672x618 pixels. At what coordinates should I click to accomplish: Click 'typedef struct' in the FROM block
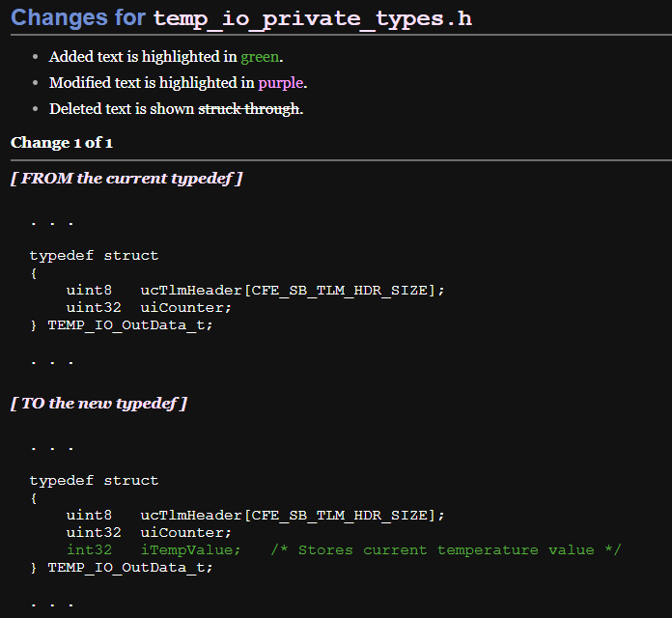coord(94,256)
